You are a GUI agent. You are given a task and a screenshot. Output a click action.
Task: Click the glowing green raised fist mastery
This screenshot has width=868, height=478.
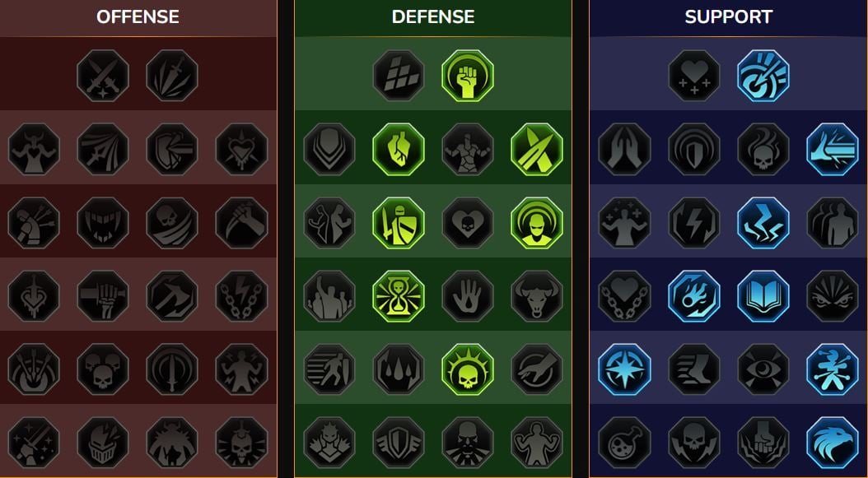pyautogui.click(x=468, y=76)
